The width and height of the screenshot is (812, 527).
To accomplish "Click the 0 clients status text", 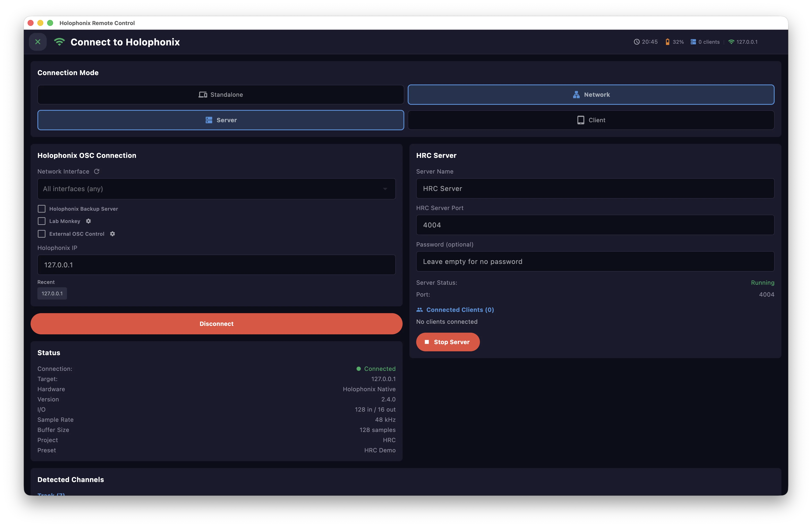I will (x=709, y=42).
